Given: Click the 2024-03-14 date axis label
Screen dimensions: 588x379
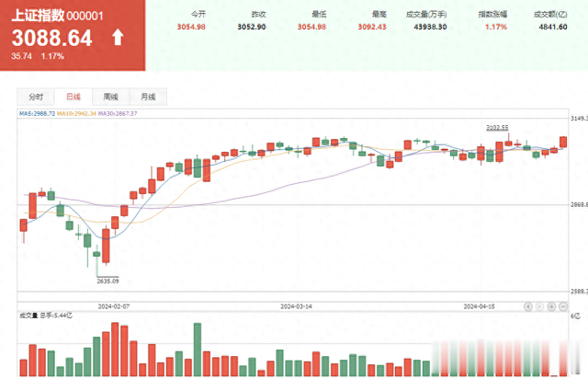Looking at the screenshot, I should click(x=296, y=306).
